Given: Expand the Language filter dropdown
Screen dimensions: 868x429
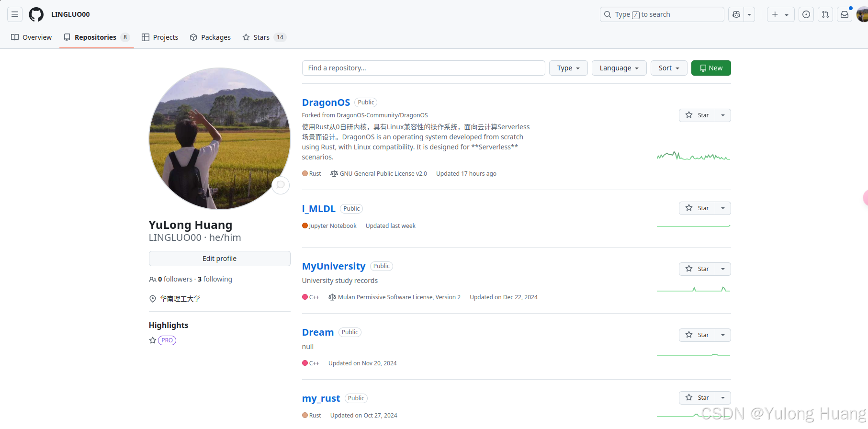Looking at the screenshot, I should click(x=619, y=68).
